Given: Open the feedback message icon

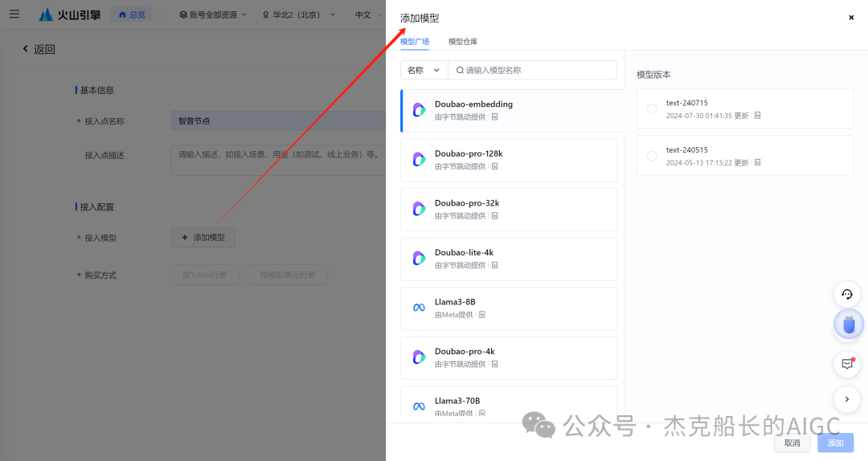Looking at the screenshot, I should pos(847,364).
